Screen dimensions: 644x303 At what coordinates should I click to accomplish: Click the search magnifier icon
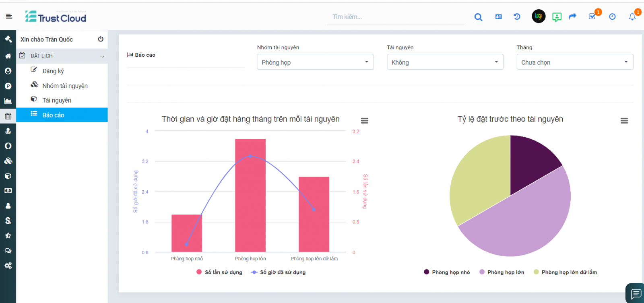coord(478,17)
